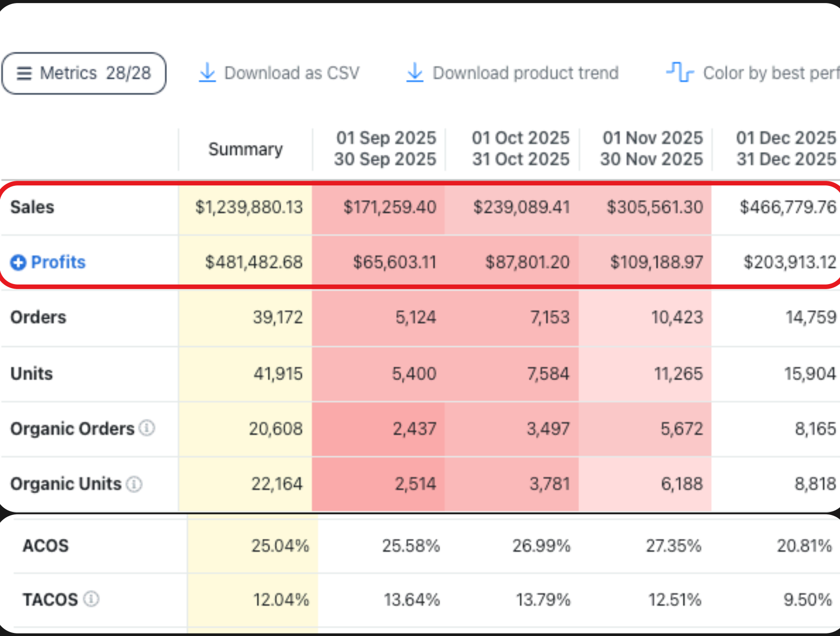Click ACOS summary value 25.04%
The image size is (840, 636).
(280, 546)
